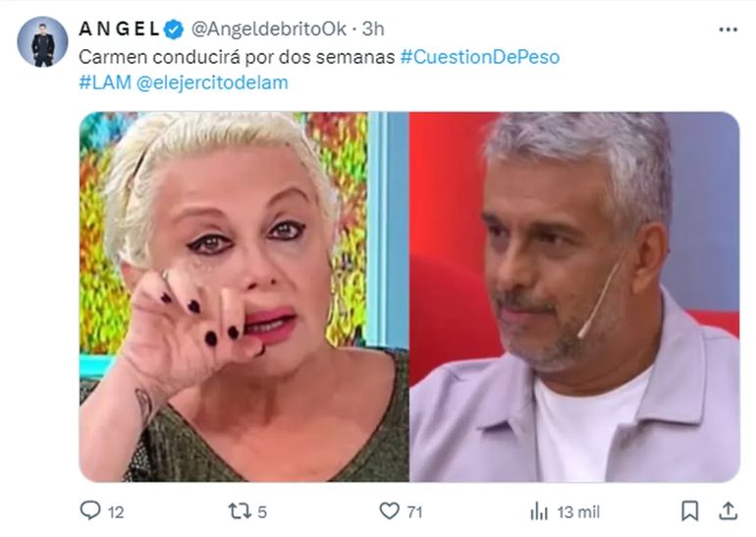Click the blue verified badge
This screenshot has width=756, height=537.
click(174, 29)
